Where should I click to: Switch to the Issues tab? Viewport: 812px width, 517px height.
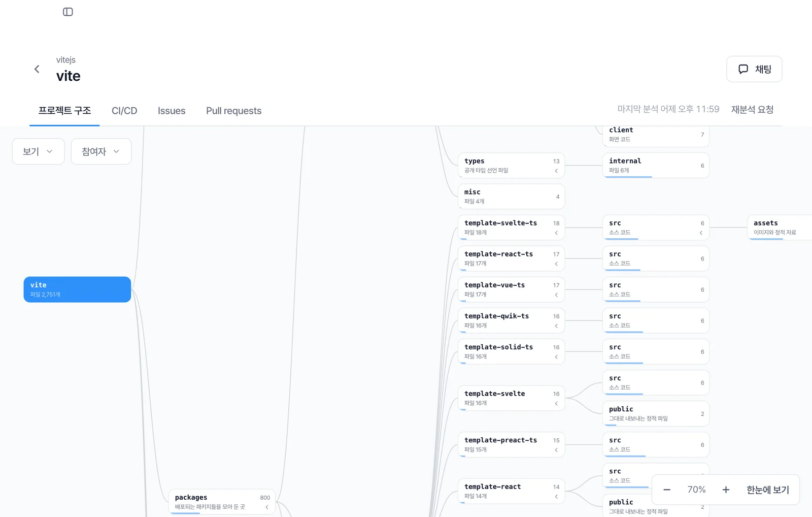click(x=172, y=111)
